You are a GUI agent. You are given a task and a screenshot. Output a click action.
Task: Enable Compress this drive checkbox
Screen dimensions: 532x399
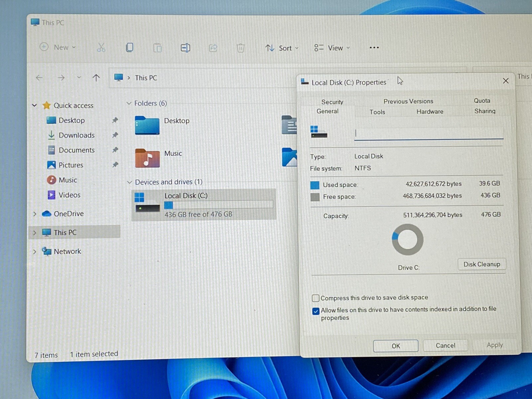click(x=316, y=298)
